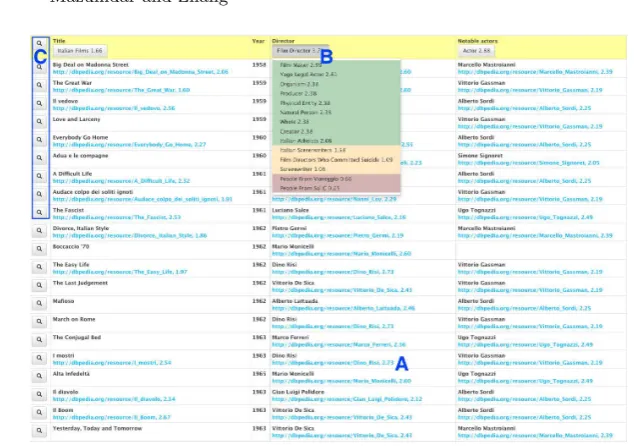The image size is (637, 446).
Task: Click the March on Rome title cell
Action: [74, 319]
